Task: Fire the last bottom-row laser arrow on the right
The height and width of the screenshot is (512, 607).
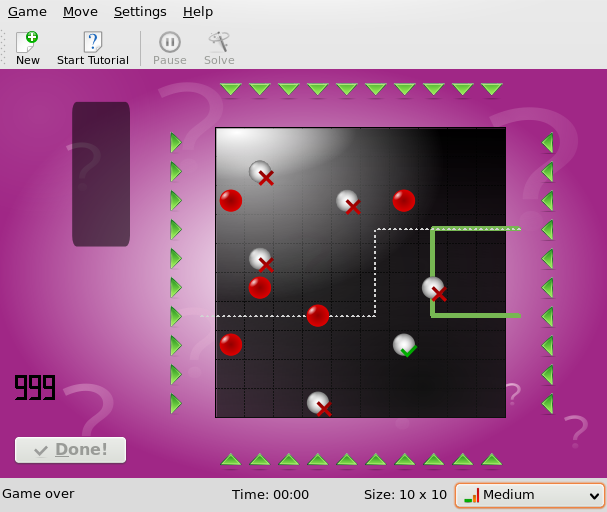Action: [492, 459]
